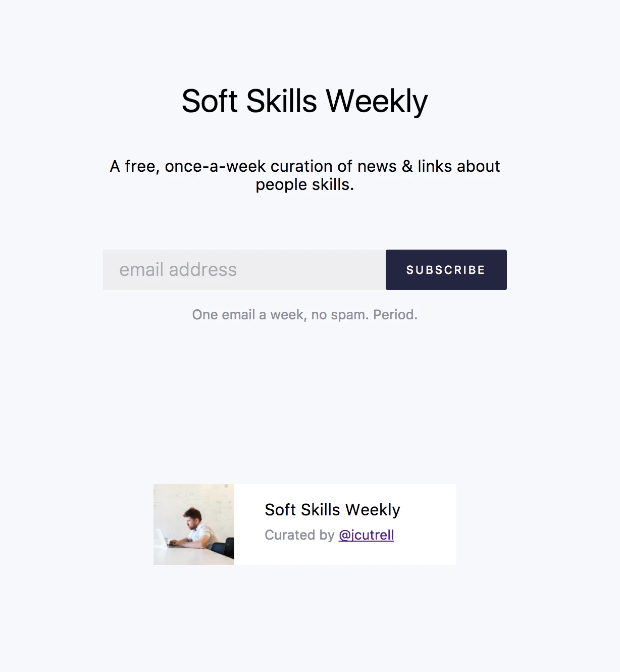Screen dimensions: 620x672
Task: Select the newsletter tagline about people skills
Action: point(304,174)
